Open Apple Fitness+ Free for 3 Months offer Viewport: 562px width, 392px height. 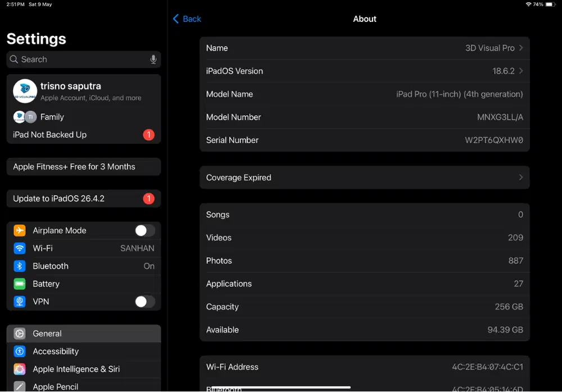click(84, 167)
